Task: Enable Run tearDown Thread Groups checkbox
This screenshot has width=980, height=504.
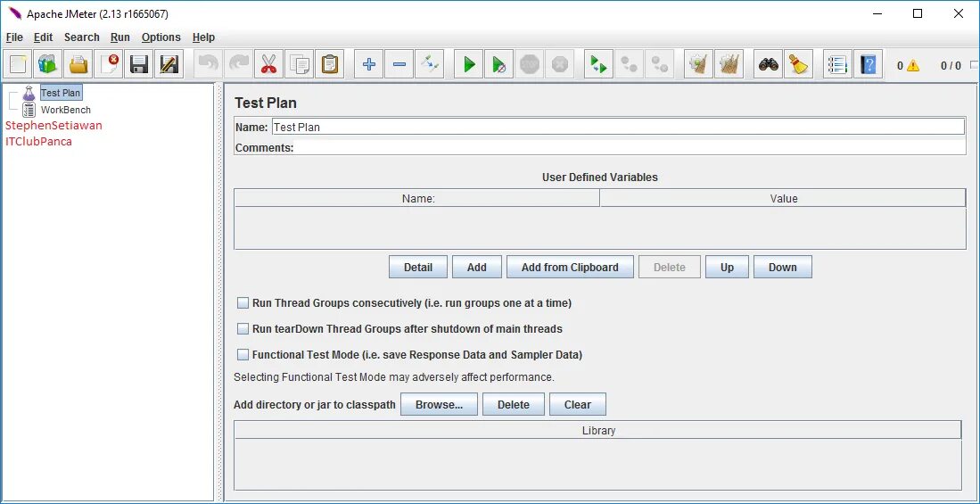Action: click(x=243, y=329)
